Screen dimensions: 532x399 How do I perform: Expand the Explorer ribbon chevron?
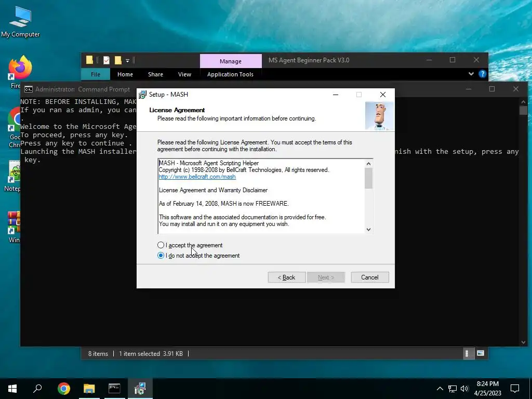[x=471, y=74]
